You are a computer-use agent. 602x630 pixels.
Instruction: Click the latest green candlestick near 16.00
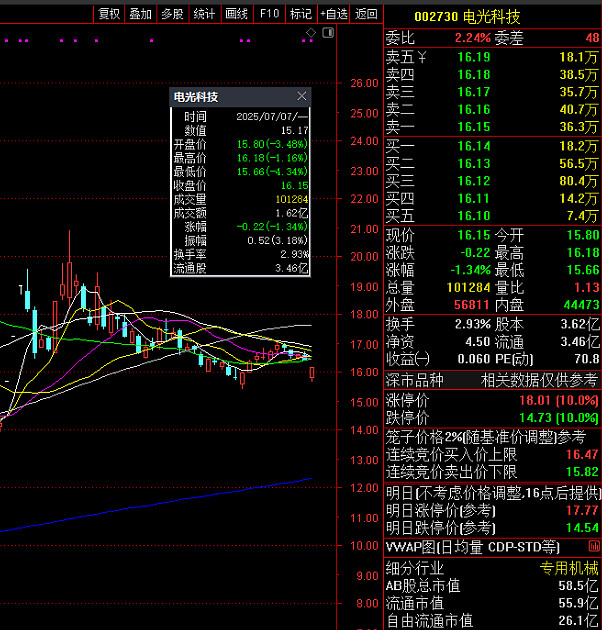click(x=314, y=373)
